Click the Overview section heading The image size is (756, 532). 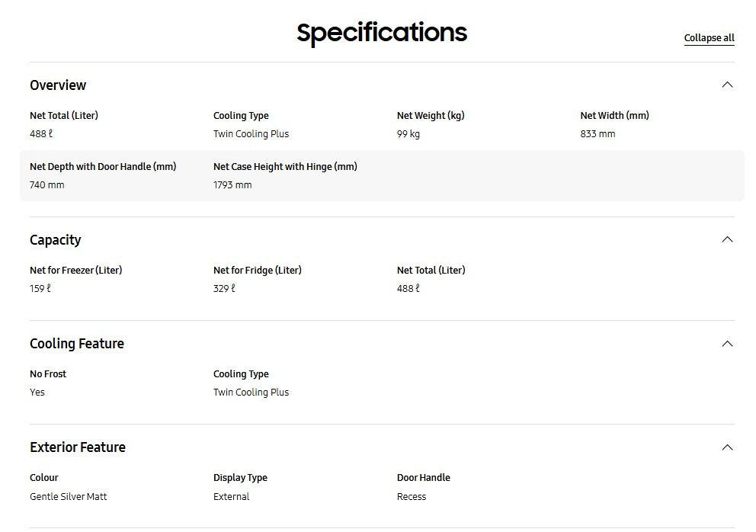(58, 85)
